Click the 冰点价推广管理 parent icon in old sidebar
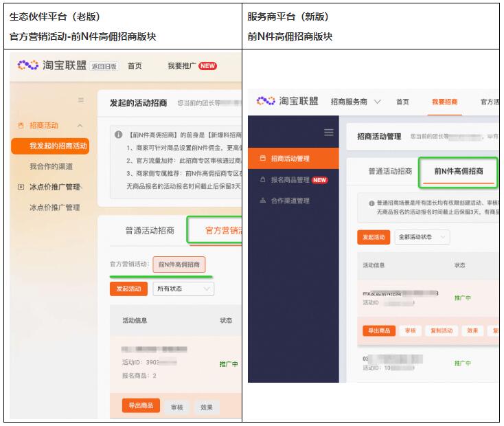This screenshot has width=504, height=426. pos(21,187)
